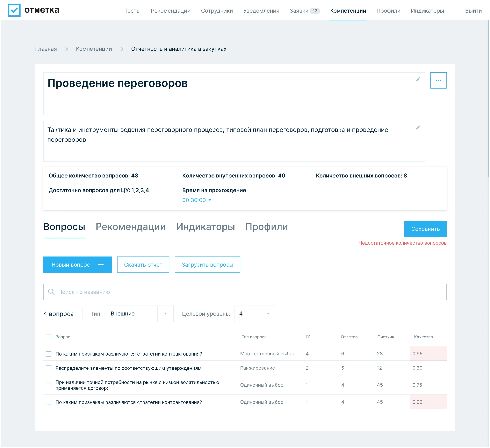This screenshot has height=448, width=490.
Task: Edit the description text via pencil icon
Action: (x=418, y=128)
